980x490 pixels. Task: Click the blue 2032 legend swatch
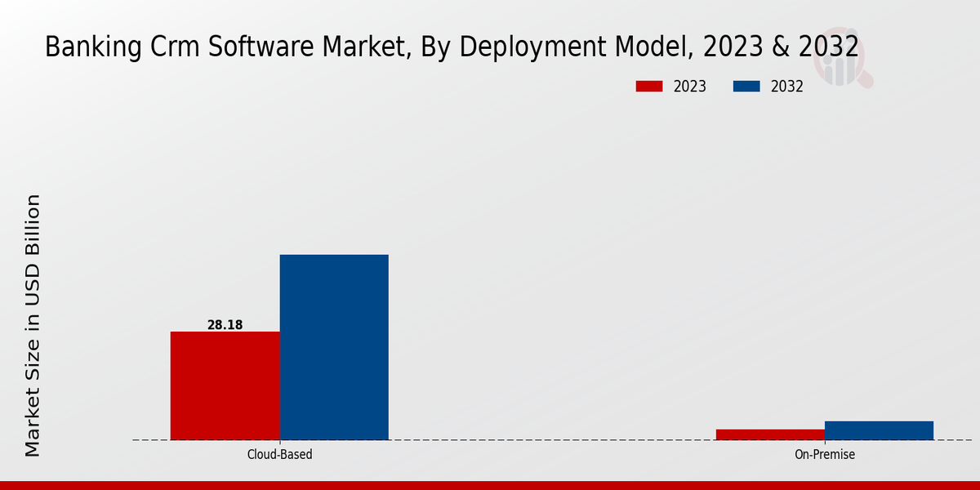[x=746, y=87]
